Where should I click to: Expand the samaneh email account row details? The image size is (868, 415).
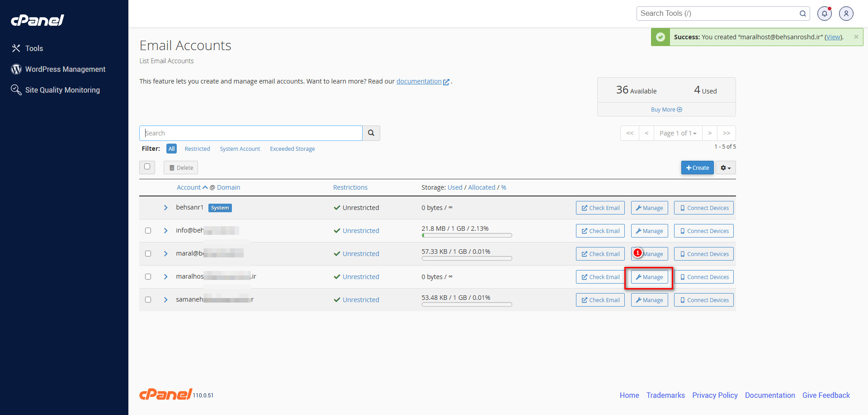pyautogui.click(x=165, y=299)
